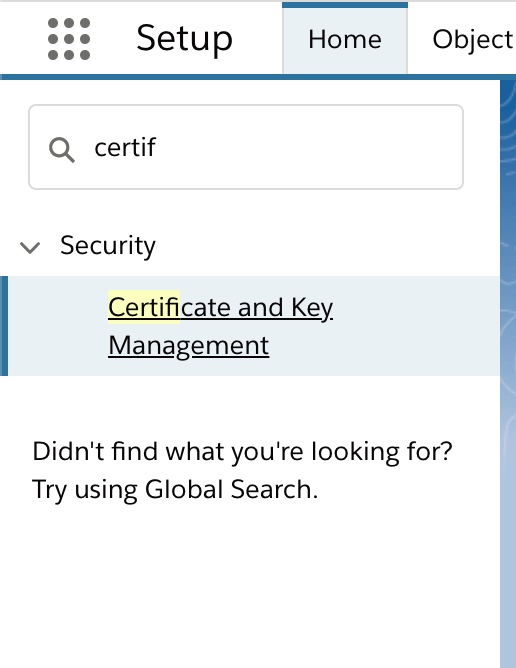Collapse the Security section chevron
The height and width of the screenshot is (668, 516).
[x=30, y=247]
